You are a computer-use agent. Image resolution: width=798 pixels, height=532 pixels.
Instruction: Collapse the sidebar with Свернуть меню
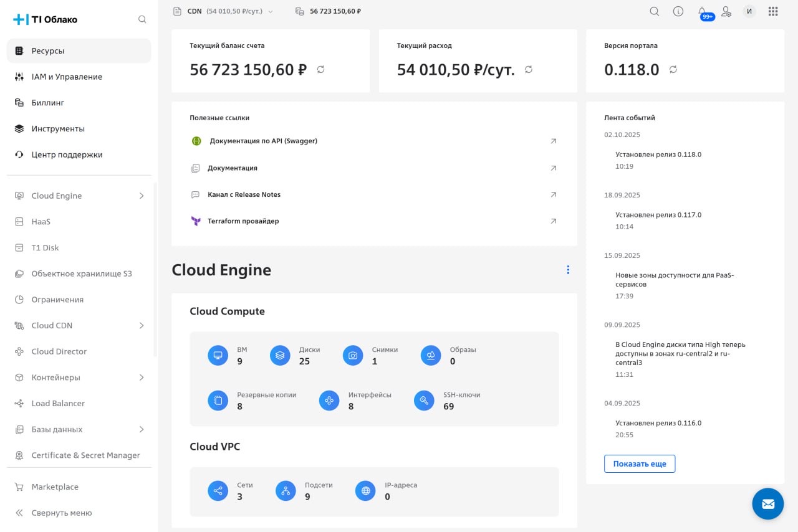pos(61,513)
